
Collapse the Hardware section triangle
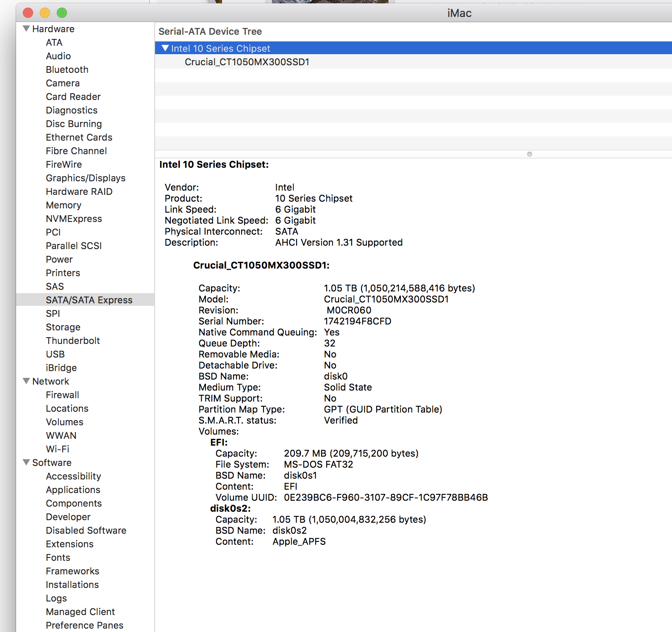(26, 29)
